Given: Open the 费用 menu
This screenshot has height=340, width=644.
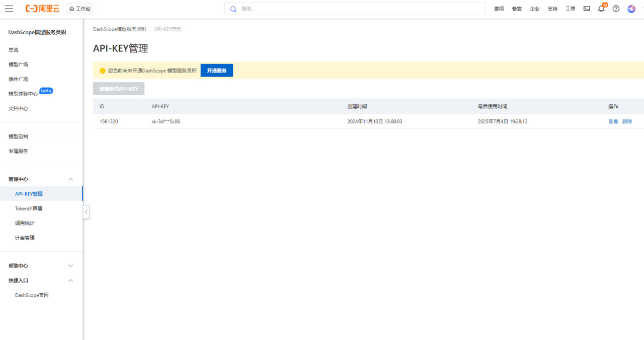Looking at the screenshot, I should point(499,9).
